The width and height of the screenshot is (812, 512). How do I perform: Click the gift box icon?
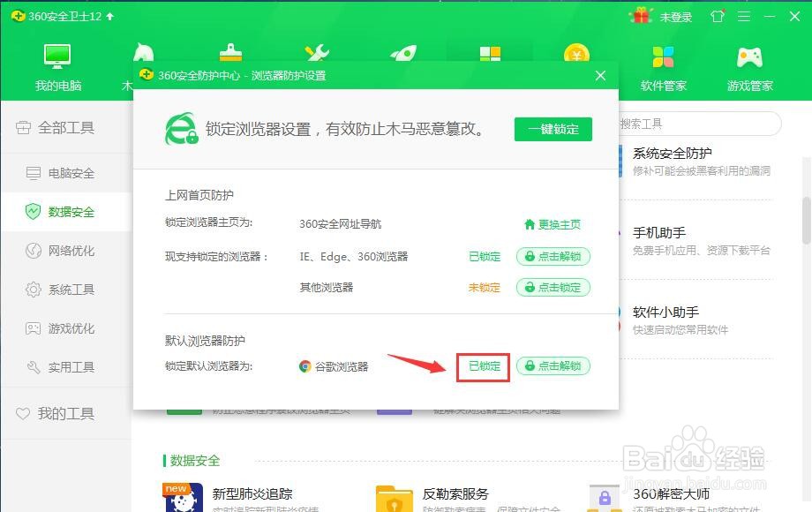coord(641,16)
